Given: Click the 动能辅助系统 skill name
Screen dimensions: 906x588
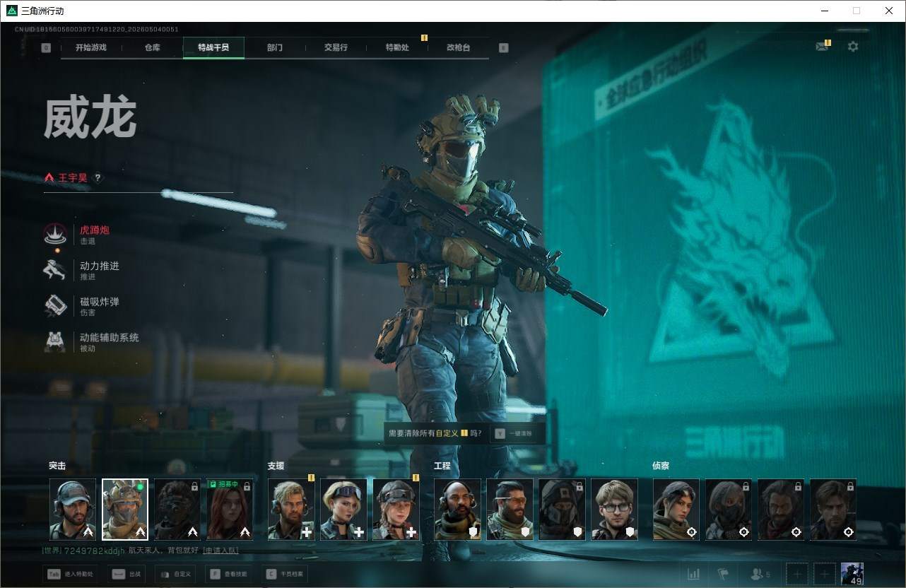Looking at the screenshot, I should pos(110,338).
